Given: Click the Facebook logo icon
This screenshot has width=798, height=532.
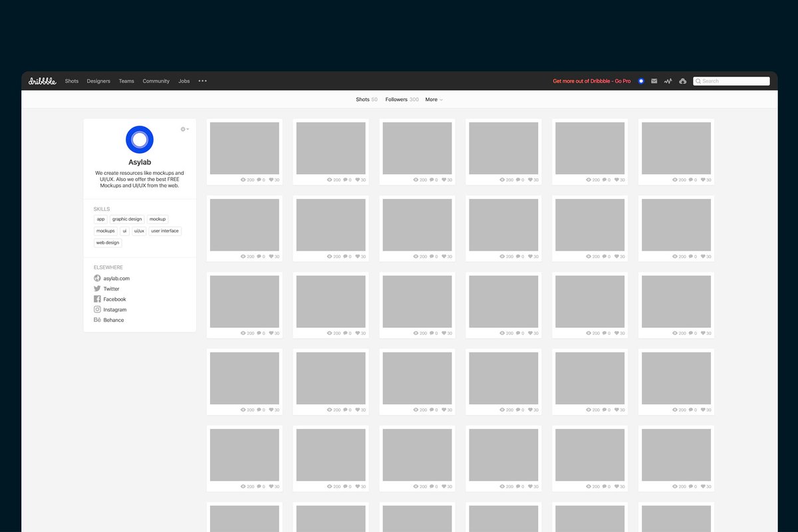Looking at the screenshot, I should click(x=97, y=299).
